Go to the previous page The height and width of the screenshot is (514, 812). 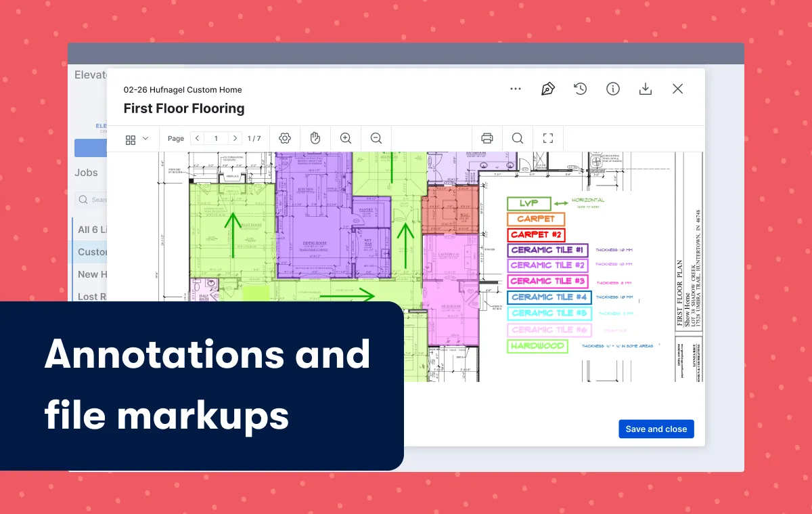197,137
